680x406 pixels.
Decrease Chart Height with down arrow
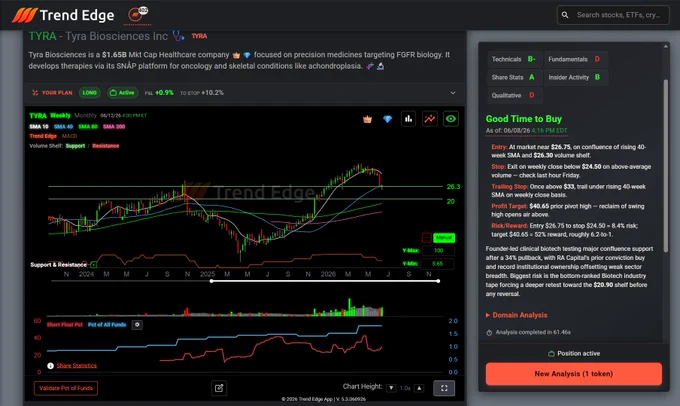point(391,388)
